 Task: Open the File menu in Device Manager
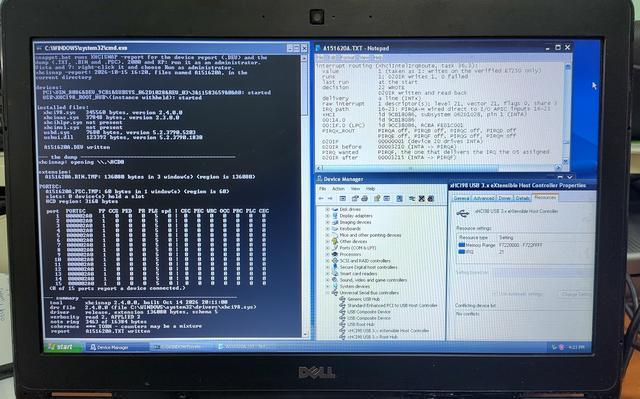pyautogui.click(x=322, y=189)
